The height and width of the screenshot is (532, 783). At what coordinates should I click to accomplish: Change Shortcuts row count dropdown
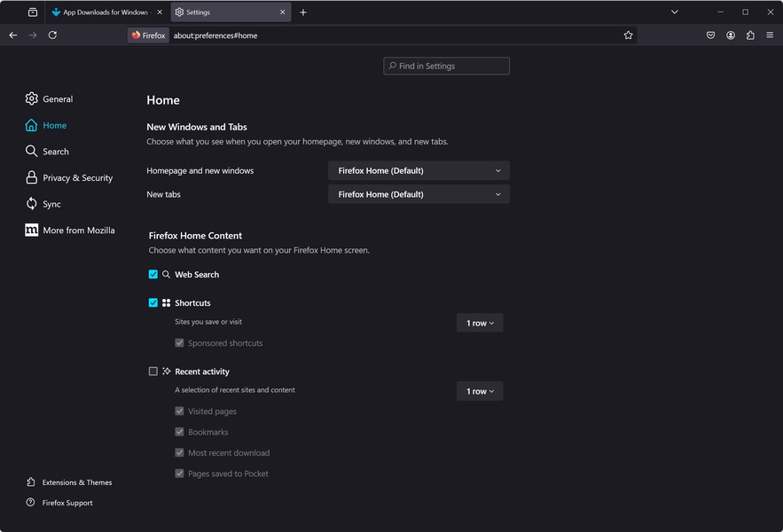click(480, 323)
